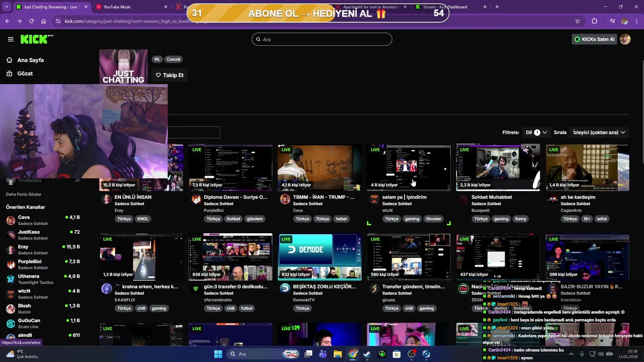Click the taskbar Ara search box
The height and width of the screenshot is (362, 644).
262,354
